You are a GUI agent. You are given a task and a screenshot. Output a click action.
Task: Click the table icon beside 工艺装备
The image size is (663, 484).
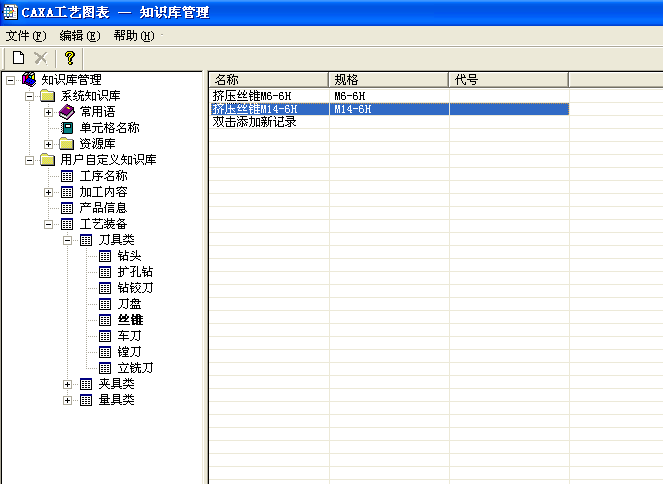click(67, 224)
